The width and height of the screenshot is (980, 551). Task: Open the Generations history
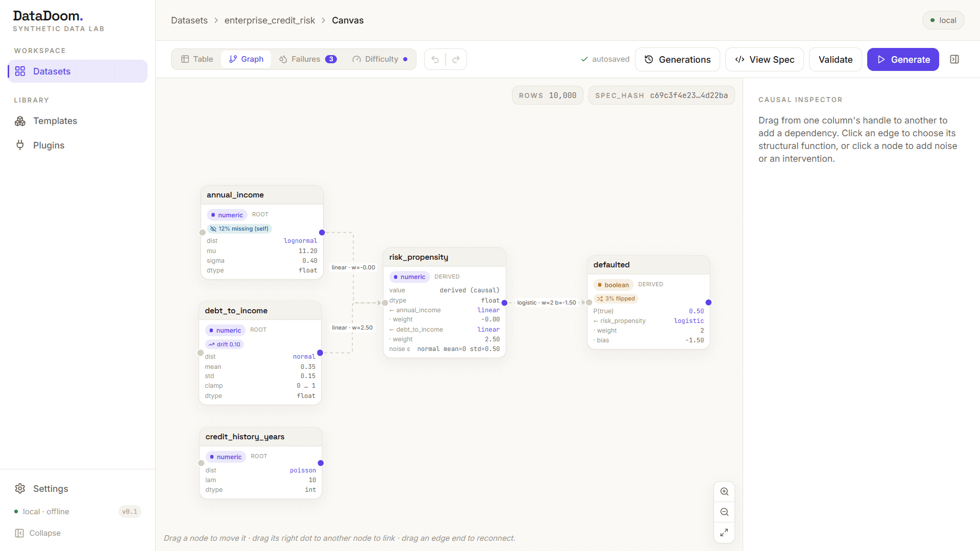[x=677, y=60]
